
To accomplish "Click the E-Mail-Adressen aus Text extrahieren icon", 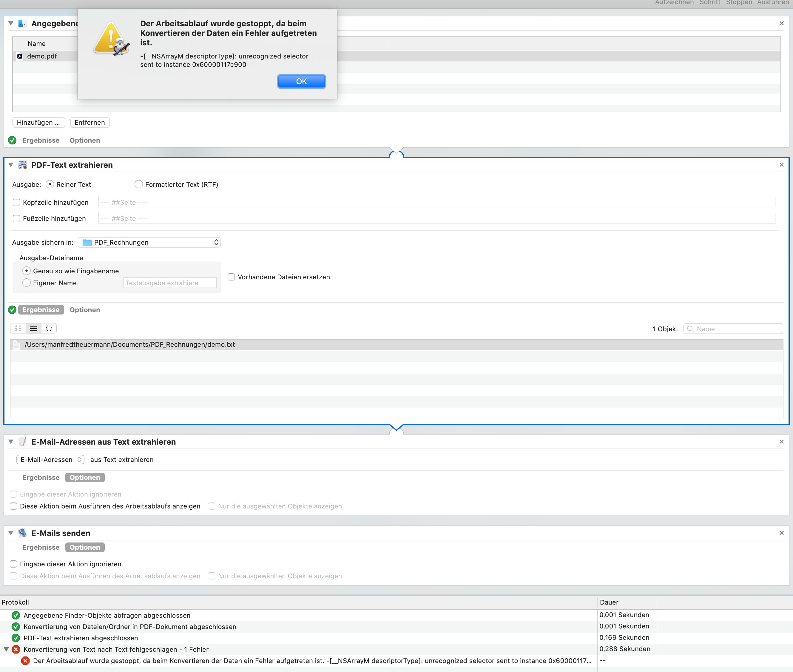I will click(22, 442).
